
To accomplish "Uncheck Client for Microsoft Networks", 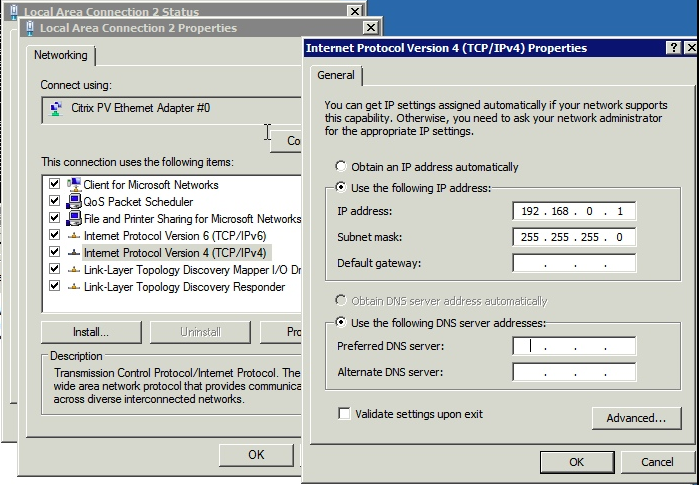I will point(54,183).
